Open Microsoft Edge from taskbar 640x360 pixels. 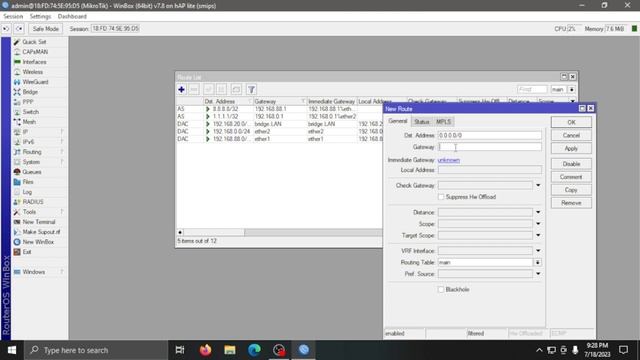coord(254,350)
